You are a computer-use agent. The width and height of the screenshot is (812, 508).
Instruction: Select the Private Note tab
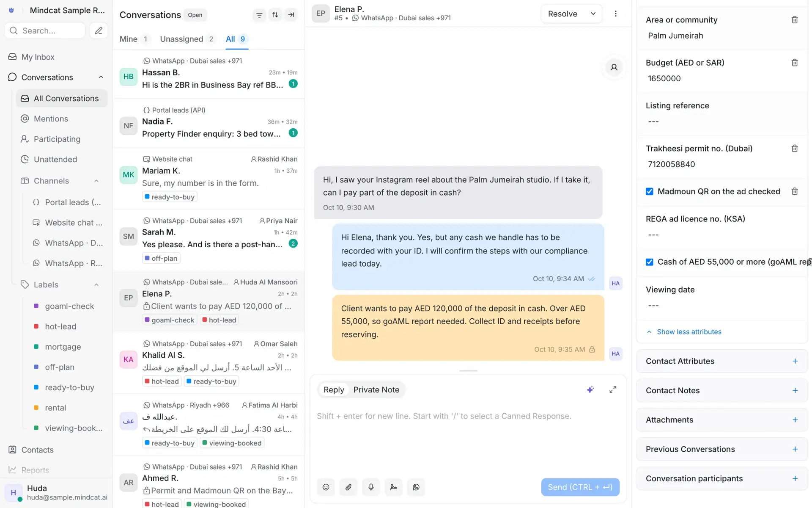(x=376, y=390)
